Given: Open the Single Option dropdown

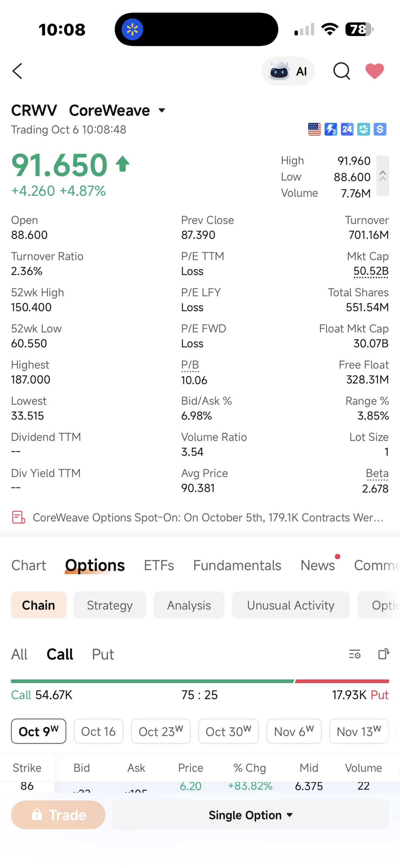Looking at the screenshot, I should [251, 815].
